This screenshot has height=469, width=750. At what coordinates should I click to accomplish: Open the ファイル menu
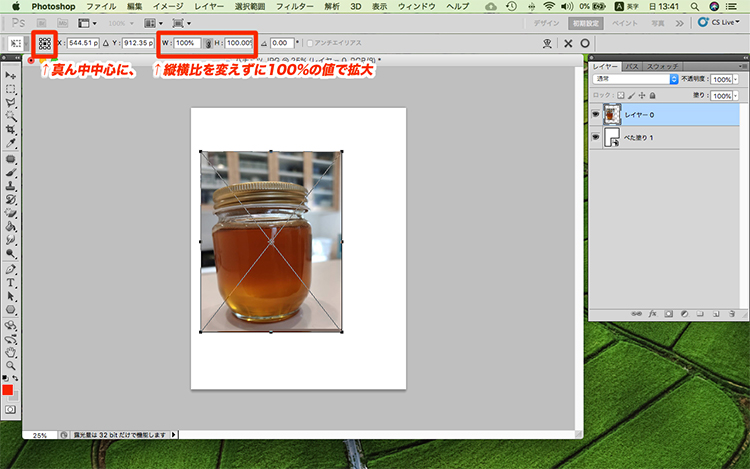pyautogui.click(x=101, y=6)
